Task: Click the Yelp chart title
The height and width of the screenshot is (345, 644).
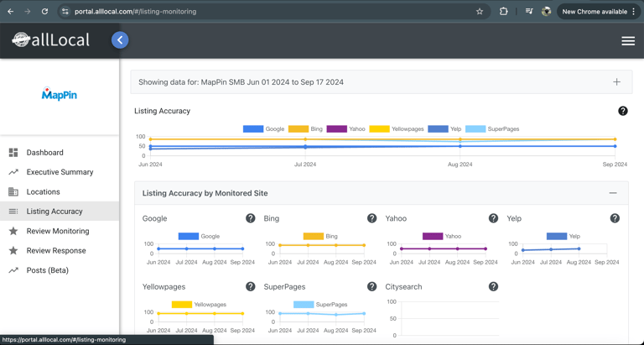Action: (514, 218)
